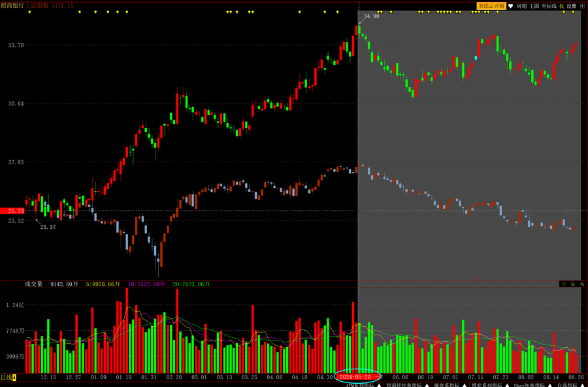
Task: Toggle the yellow 权 adjustment option
Action: click(x=561, y=6)
